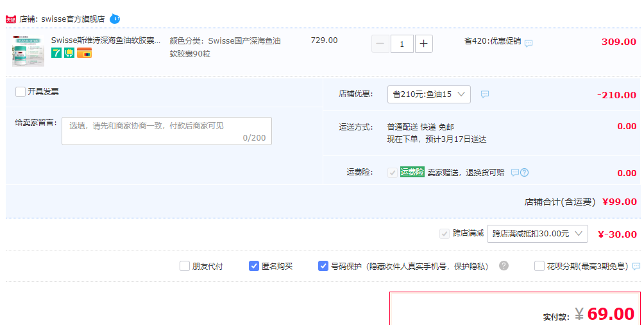The image size is (644, 325).
Task: Click the 普通配送 快递 免邮 shipping text
Action: [421, 127]
